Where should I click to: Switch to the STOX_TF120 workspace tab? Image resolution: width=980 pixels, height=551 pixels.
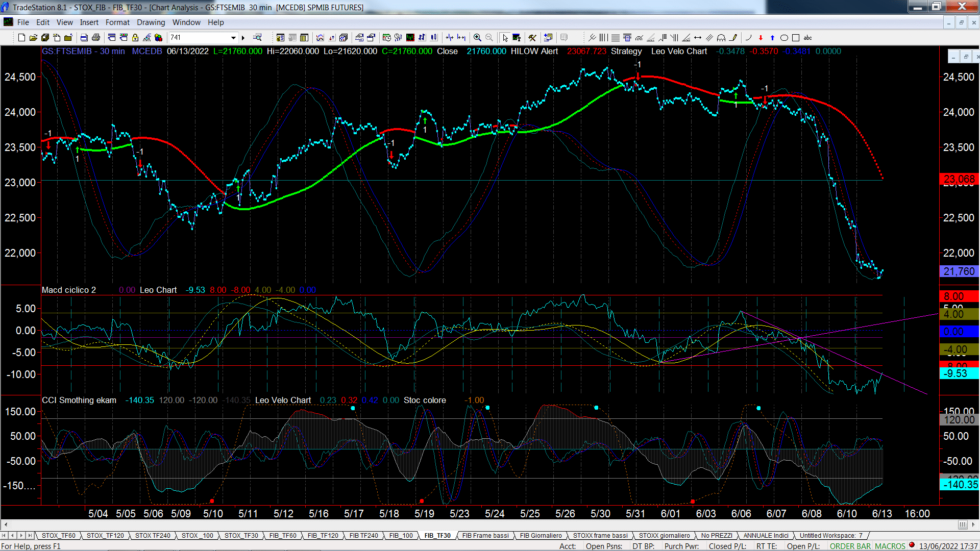pyautogui.click(x=105, y=535)
